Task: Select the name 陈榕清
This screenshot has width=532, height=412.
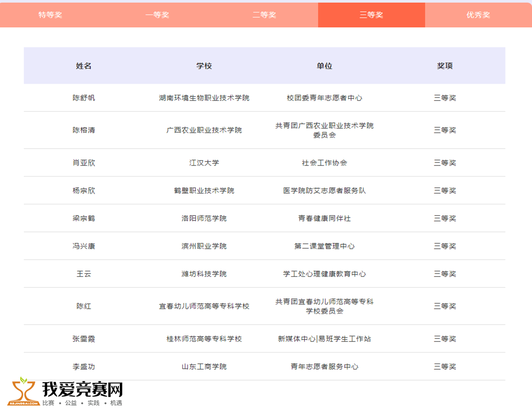Action: click(84, 130)
